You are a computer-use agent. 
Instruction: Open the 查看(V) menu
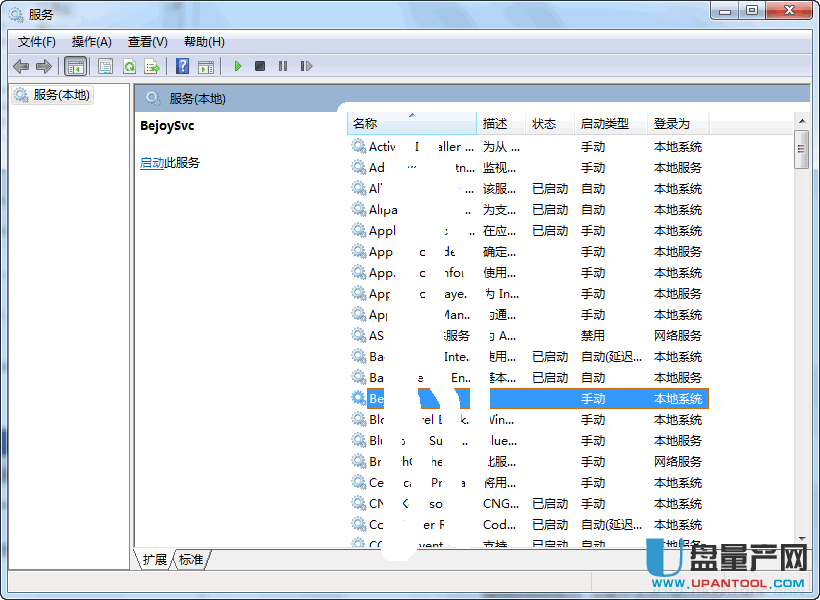(x=146, y=41)
